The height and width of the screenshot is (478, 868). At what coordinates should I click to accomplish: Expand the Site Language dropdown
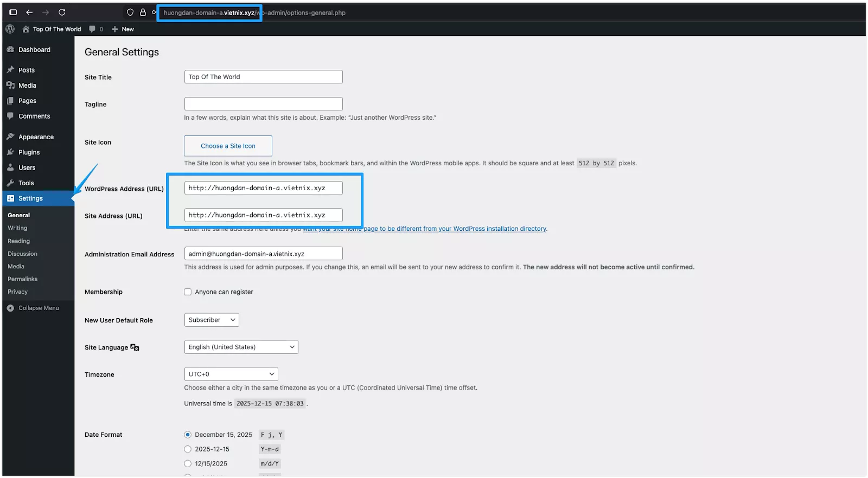coord(241,347)
